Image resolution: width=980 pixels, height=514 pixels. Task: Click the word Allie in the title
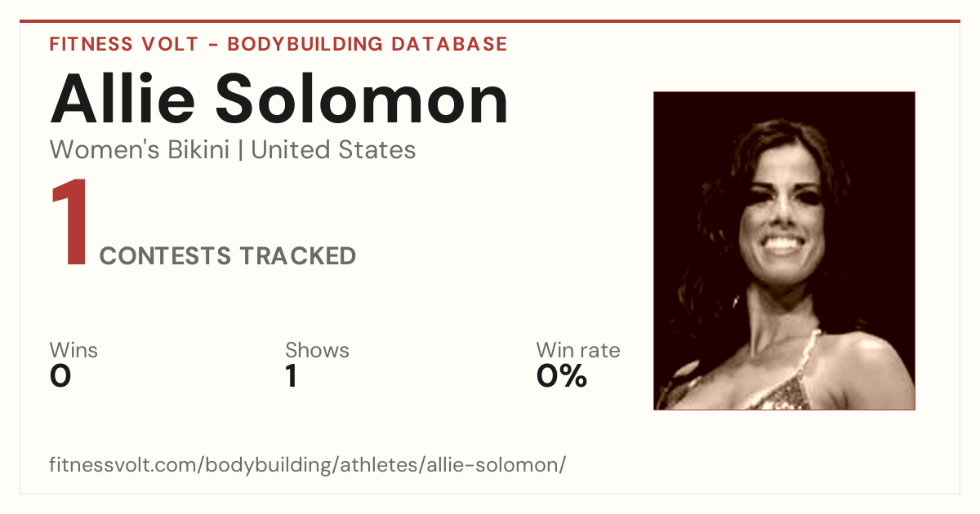click(123, 99)
